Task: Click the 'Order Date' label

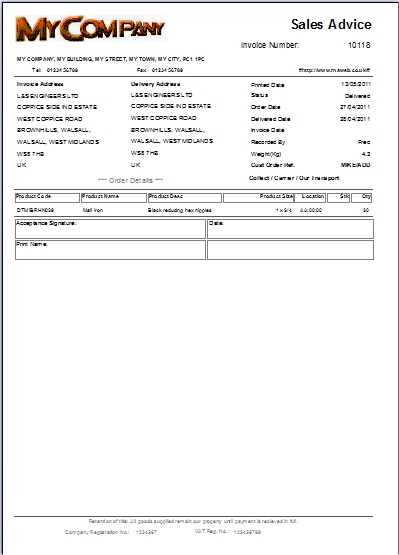Action: point(266,107)
